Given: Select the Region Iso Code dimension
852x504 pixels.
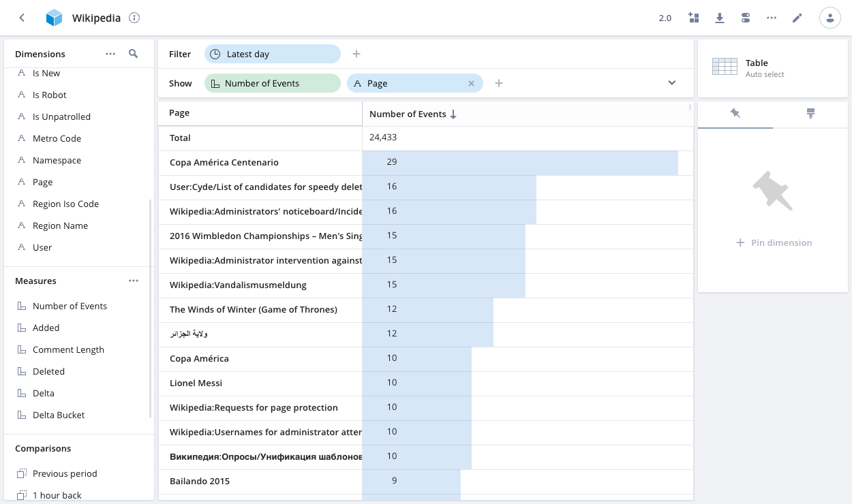Looking at the screenshot, I should click(79, 204).
